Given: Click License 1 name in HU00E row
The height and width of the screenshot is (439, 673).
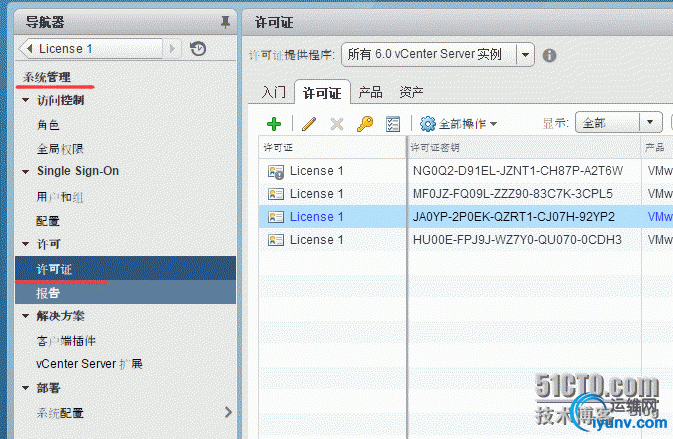Looking at the screenshot, I should (x=317, y=239).
